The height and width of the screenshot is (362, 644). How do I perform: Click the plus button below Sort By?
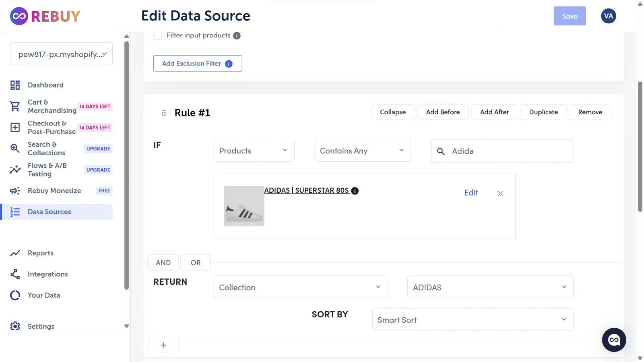[x=163, y=345]
